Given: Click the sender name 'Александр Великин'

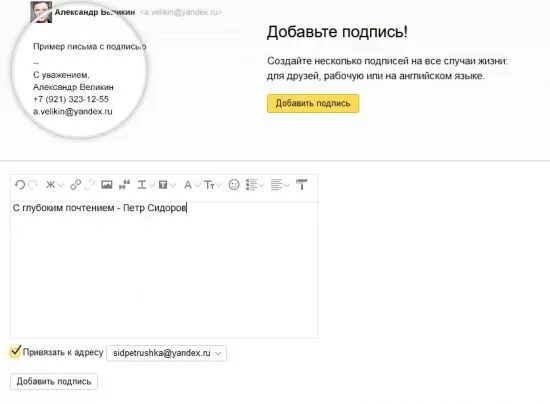Looking at the screenshot, I should (x=95, y=12).
